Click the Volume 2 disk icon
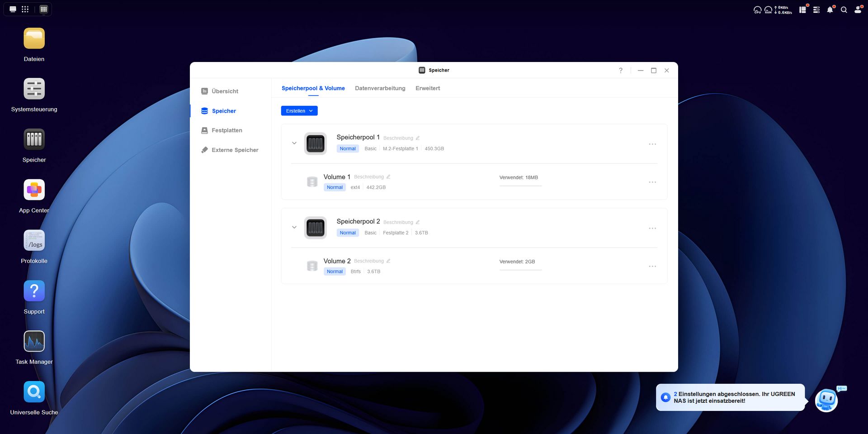Screen dimensions: 868x434 [x=312, y=266]
